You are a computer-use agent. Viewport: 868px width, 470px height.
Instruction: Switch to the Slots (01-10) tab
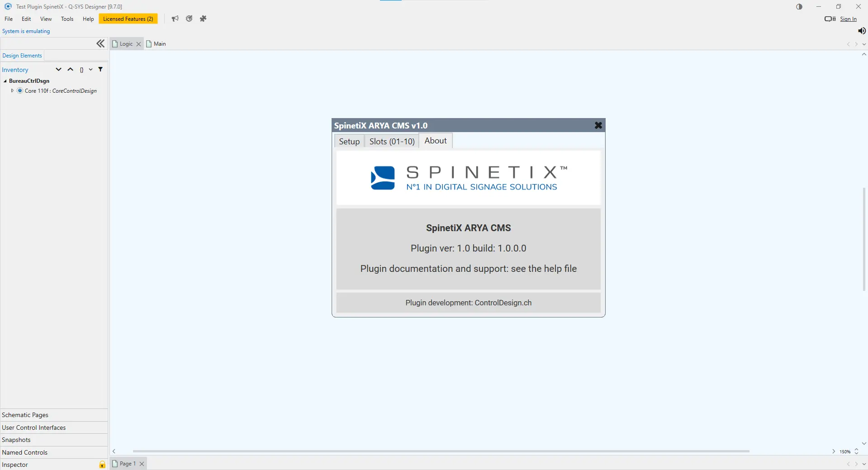click(x=392, y=141)
